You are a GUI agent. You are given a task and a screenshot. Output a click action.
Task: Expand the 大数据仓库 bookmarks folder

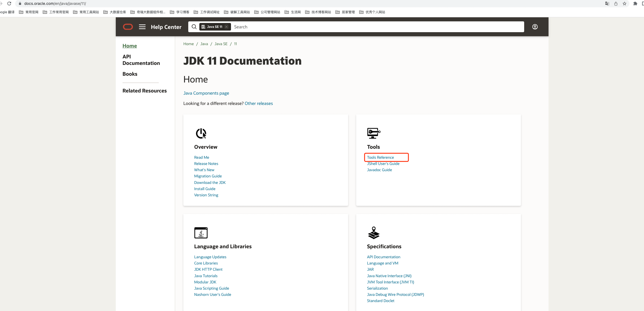click(115, 12)
